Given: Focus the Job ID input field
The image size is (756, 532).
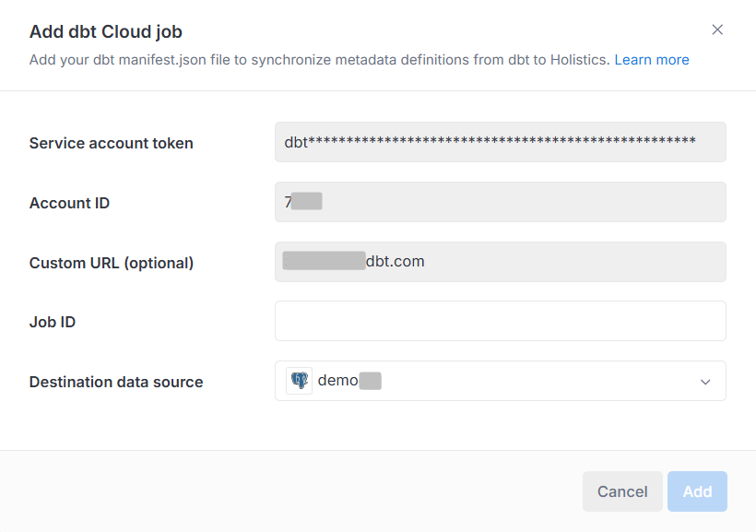Looking at the screenshot, I should click(x=500, y=321).
